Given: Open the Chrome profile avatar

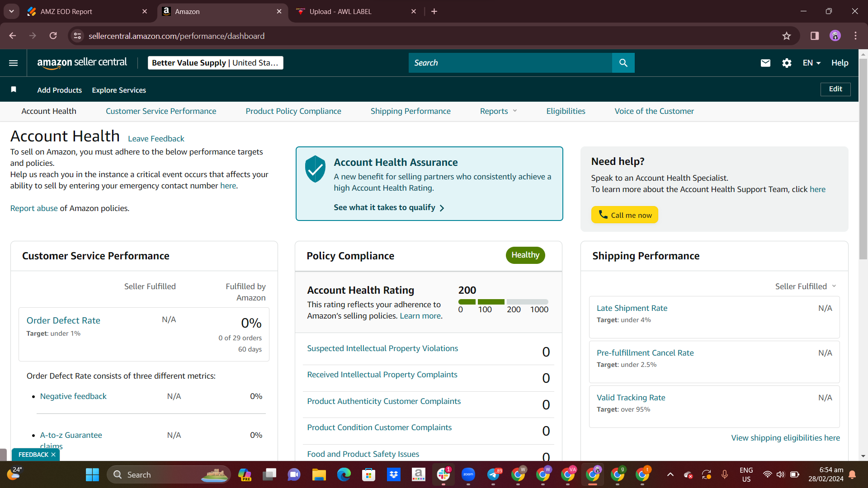Looking at the screenshot, I should pos(835,36).
